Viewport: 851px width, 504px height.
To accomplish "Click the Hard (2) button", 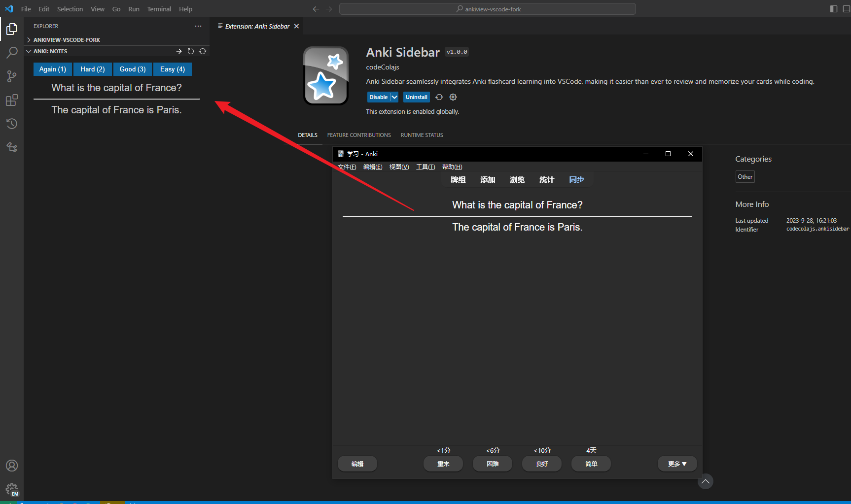I will click(93, 69).
